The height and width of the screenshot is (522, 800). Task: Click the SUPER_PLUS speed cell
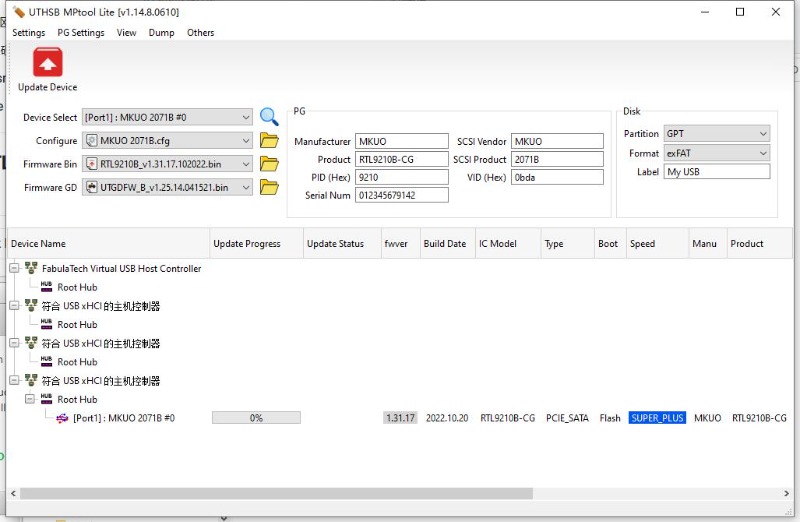(657, 418)
